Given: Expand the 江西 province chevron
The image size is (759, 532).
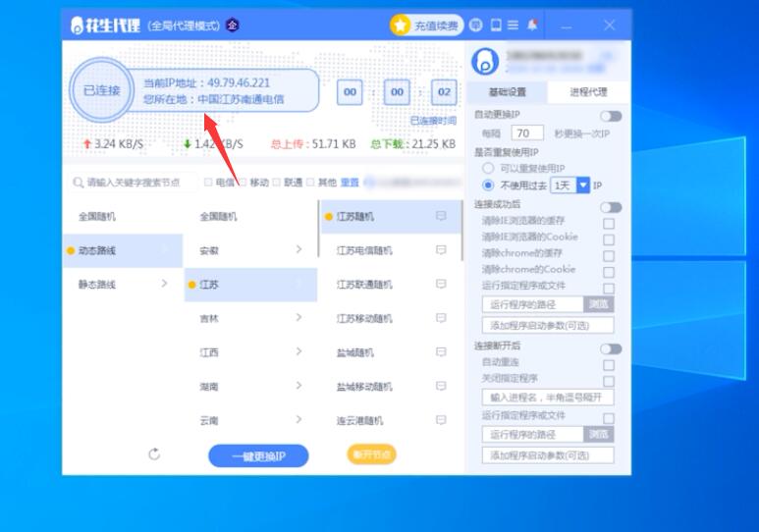Looking at the screenshot, I should (298, 351).
